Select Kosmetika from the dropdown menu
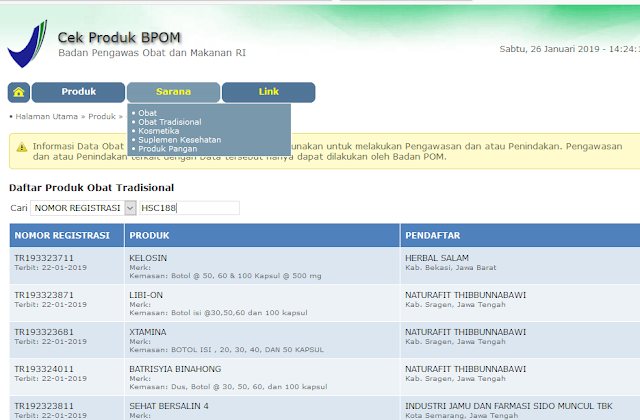Screen dimensions: 640x420 click(x=159, y=131)
